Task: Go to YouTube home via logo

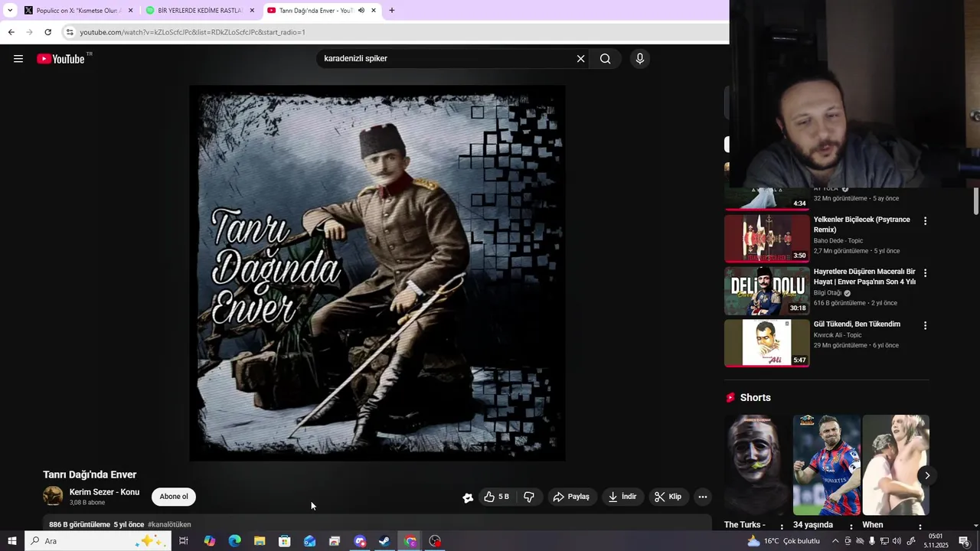Action: coord(60,59)
